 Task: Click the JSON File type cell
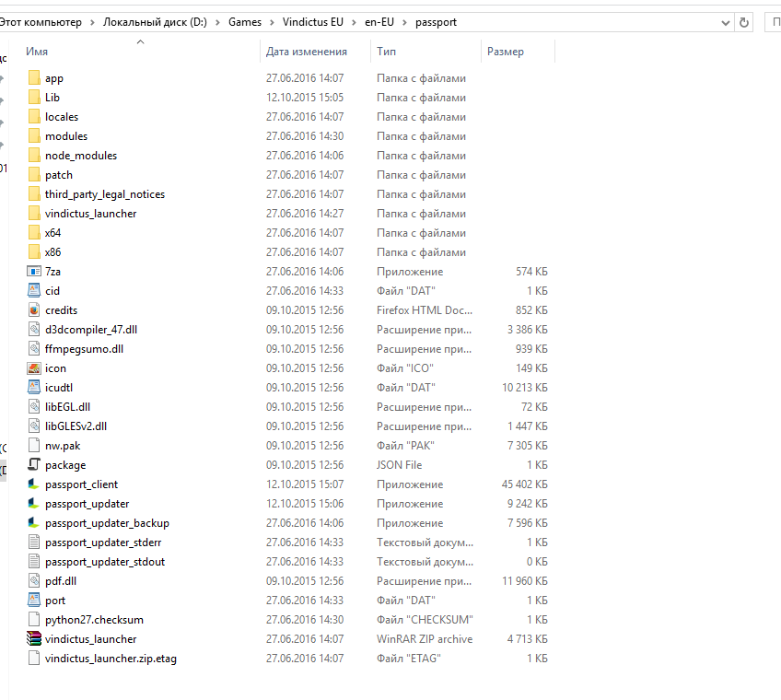point(400,465)
